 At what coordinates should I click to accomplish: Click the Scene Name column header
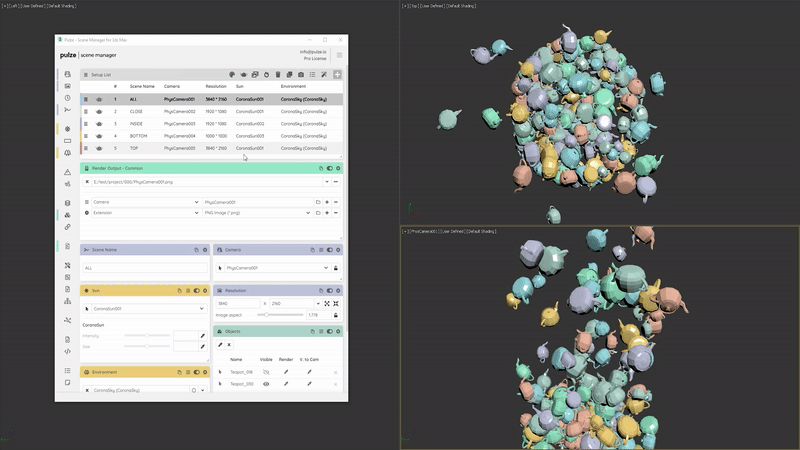pyautogui.click(x=142, y=86)
